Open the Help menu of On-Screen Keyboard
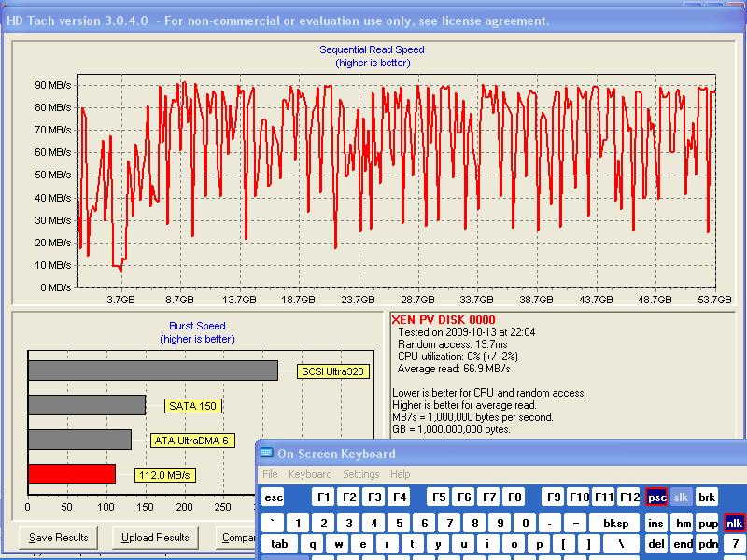Image resolution: width=747 pixels, height=560 pixels. (400, 474)
